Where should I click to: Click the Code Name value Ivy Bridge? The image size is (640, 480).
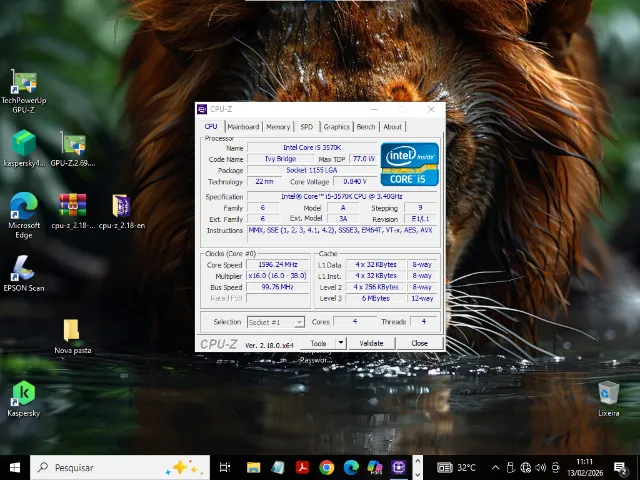click(280, 159)
